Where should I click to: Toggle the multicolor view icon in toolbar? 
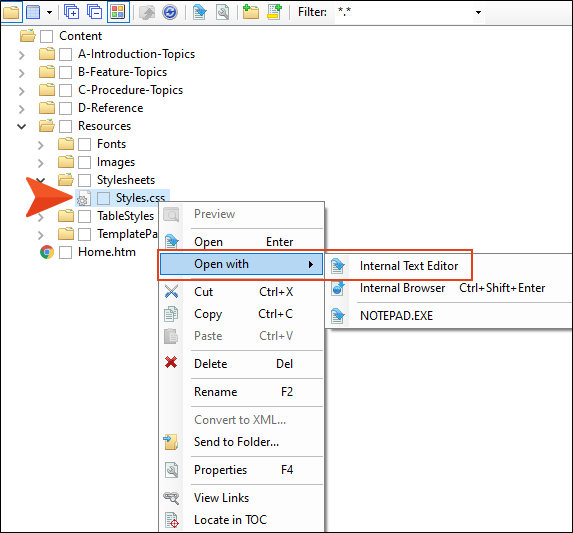pos(118,12)
